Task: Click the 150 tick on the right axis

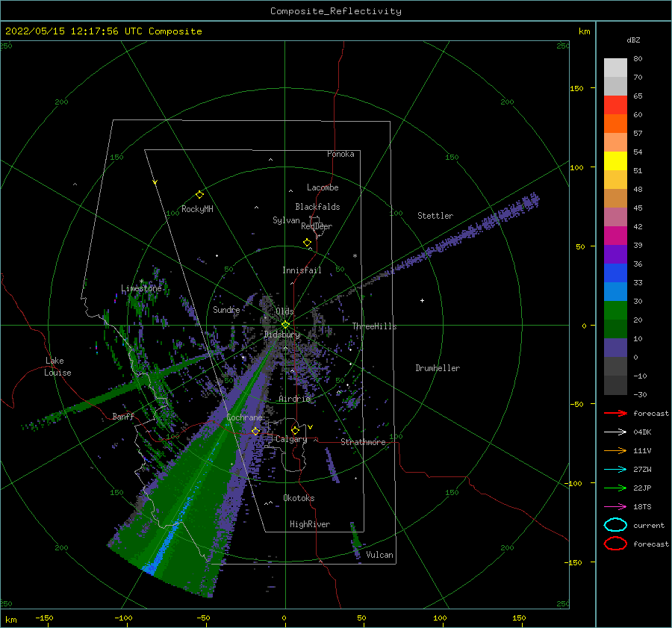Action: (x=576, y=88)
